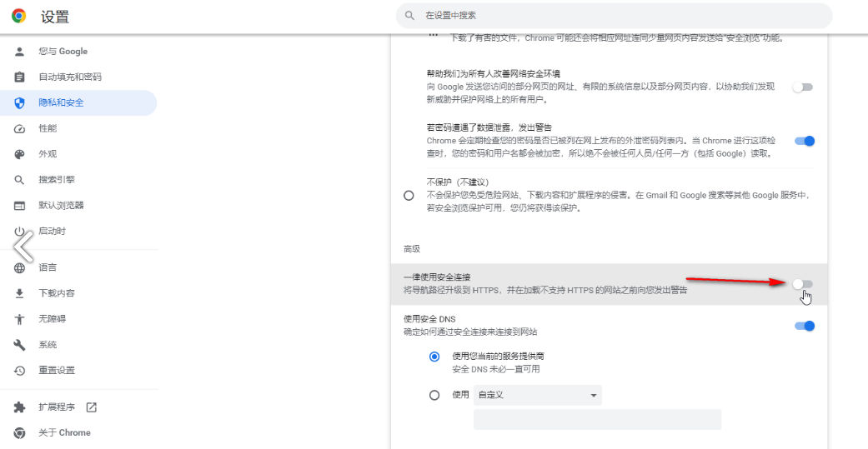868x449 pixels.
Task: Click the power icon for 启动时
Action: (19, 231)
